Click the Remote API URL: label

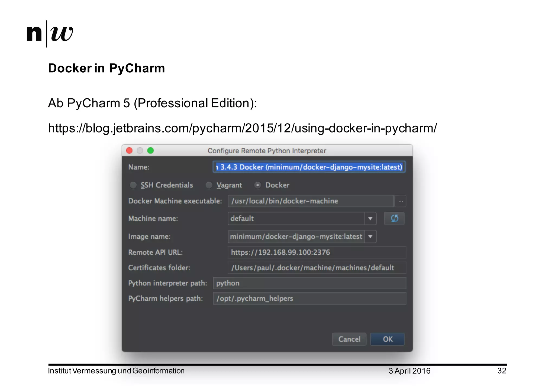pos(156,252)
